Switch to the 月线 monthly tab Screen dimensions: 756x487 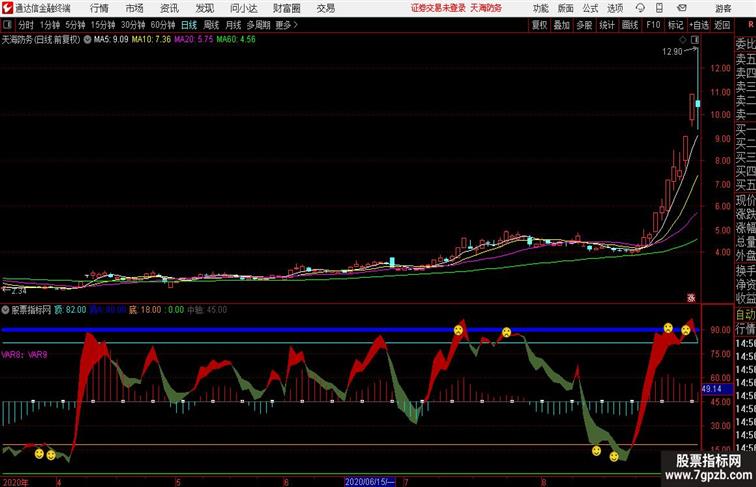pos(233,25)
